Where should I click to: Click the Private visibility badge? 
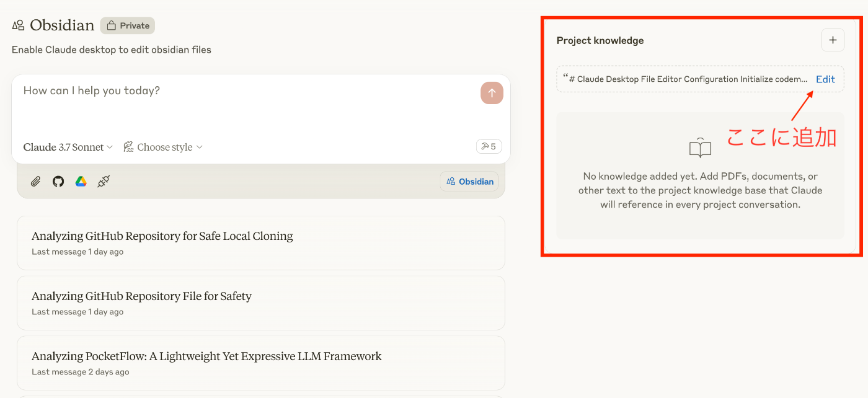(x=128, y=25)
